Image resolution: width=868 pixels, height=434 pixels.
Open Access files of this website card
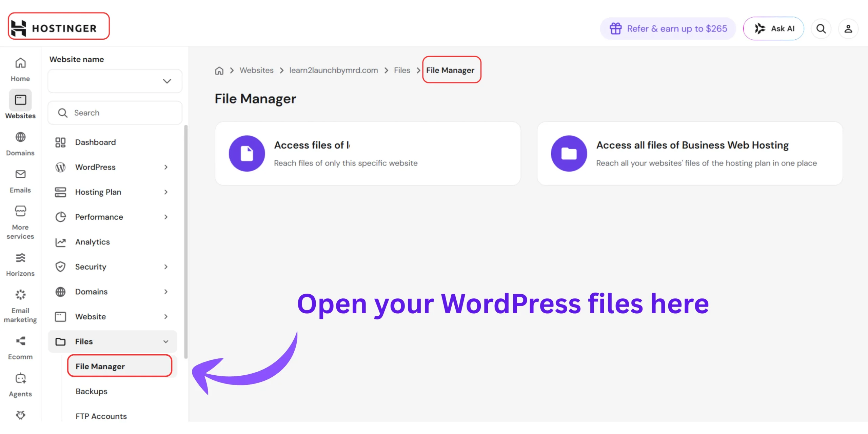click(368, 154)
